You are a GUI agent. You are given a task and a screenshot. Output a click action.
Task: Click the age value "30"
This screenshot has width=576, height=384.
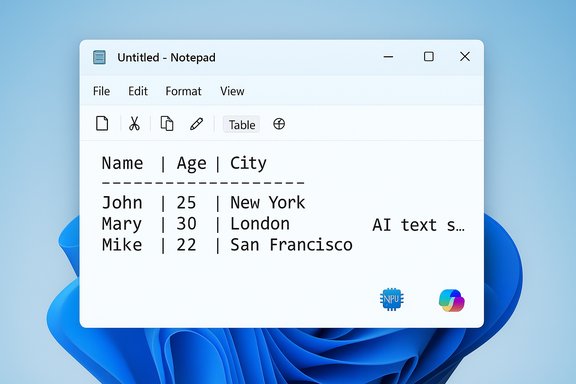click(187, 224)
